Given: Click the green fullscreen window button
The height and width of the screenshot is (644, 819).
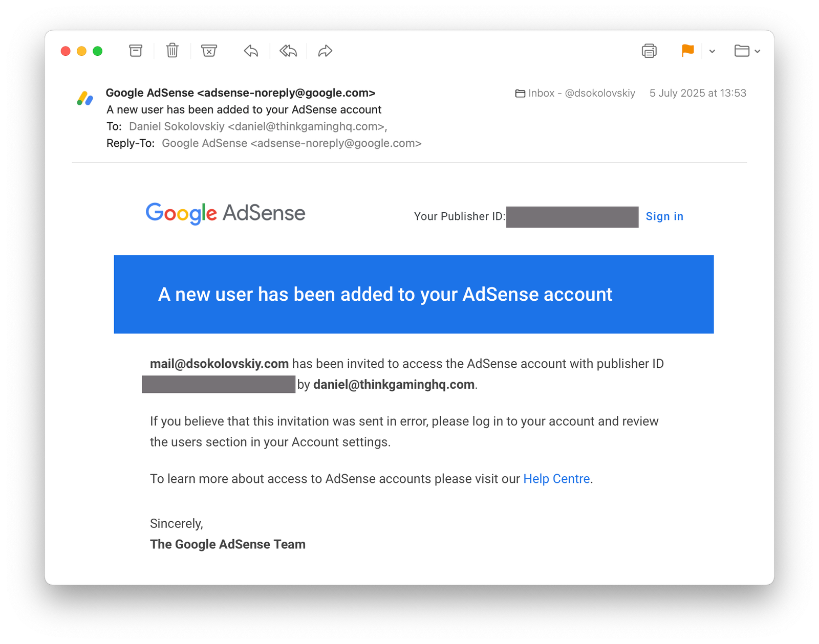Looking at the screenshot, I should 97,51.
